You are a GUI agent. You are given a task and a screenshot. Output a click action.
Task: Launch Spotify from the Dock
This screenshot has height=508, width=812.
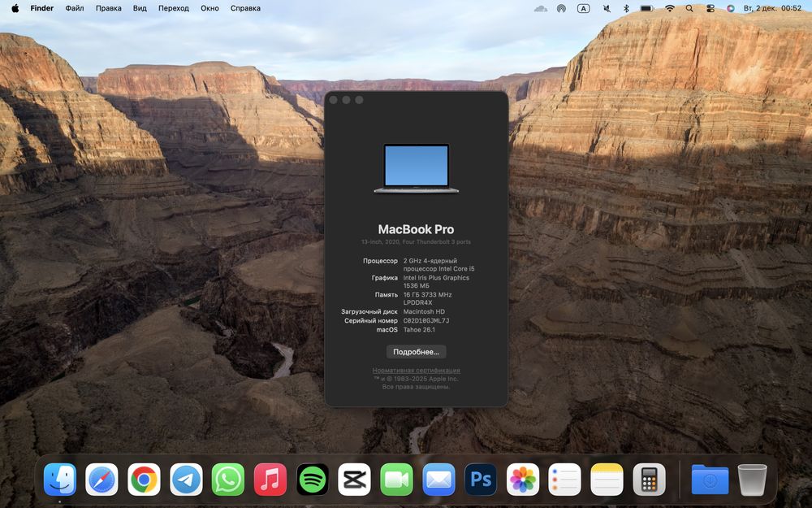tap(313, 480)
